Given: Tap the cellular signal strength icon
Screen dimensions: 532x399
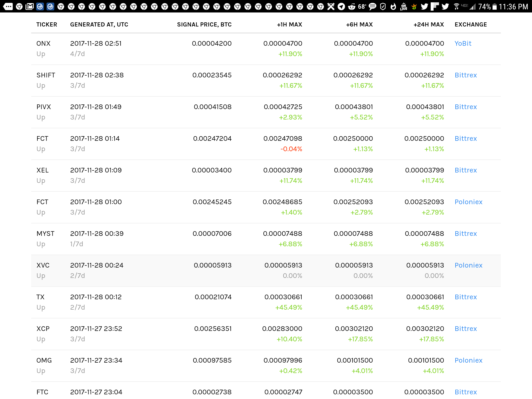Looking at the screenshot, I should (x=473, y=7).
